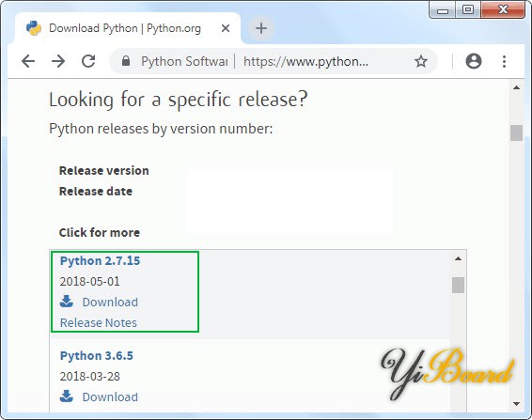Click the Release version column header
The height and width of the screenshot is (420, 532).
pyautogui.click(x=103, y=171)
